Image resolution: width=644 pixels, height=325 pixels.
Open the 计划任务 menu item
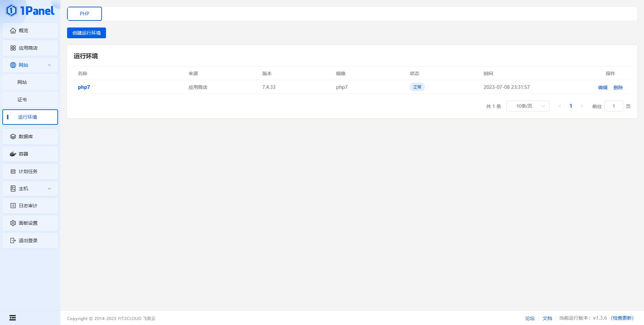[30, 171]
